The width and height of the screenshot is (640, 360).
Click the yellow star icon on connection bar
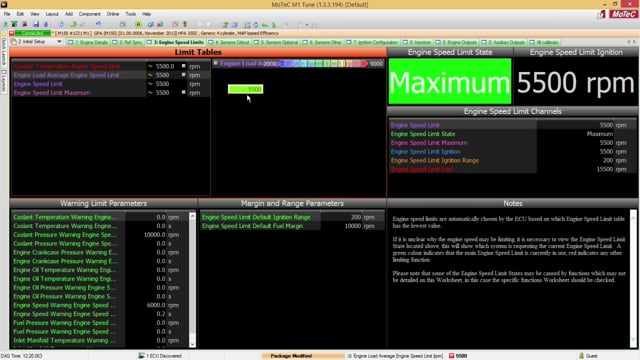tap(4, 33)
